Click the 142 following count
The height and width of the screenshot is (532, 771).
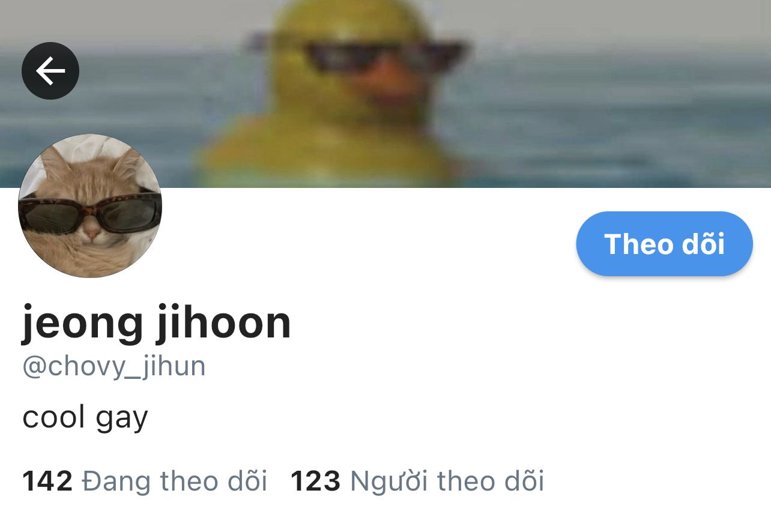pyautogui.click(x=47, y=481)
